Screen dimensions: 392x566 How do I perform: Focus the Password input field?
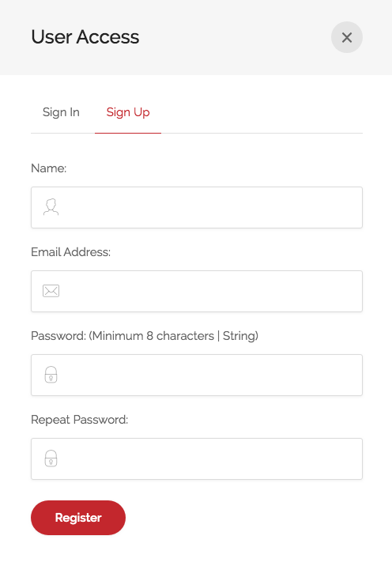pyautogui.click(x=197, y=375)
